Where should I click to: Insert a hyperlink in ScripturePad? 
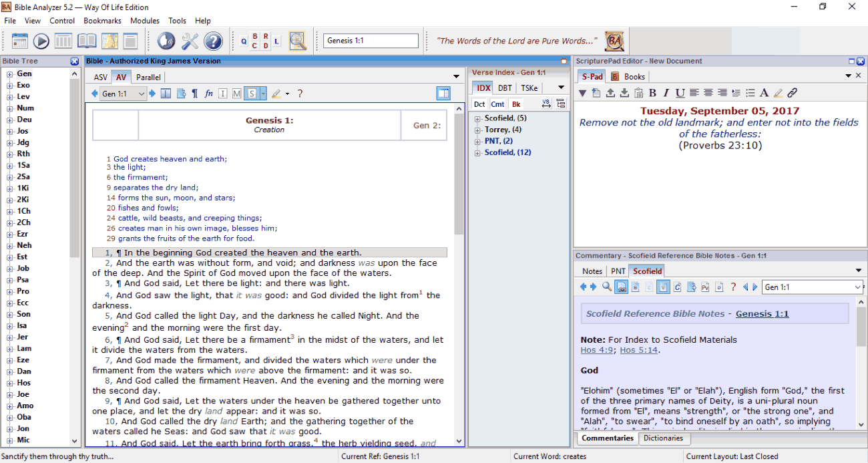click(793, 93)
